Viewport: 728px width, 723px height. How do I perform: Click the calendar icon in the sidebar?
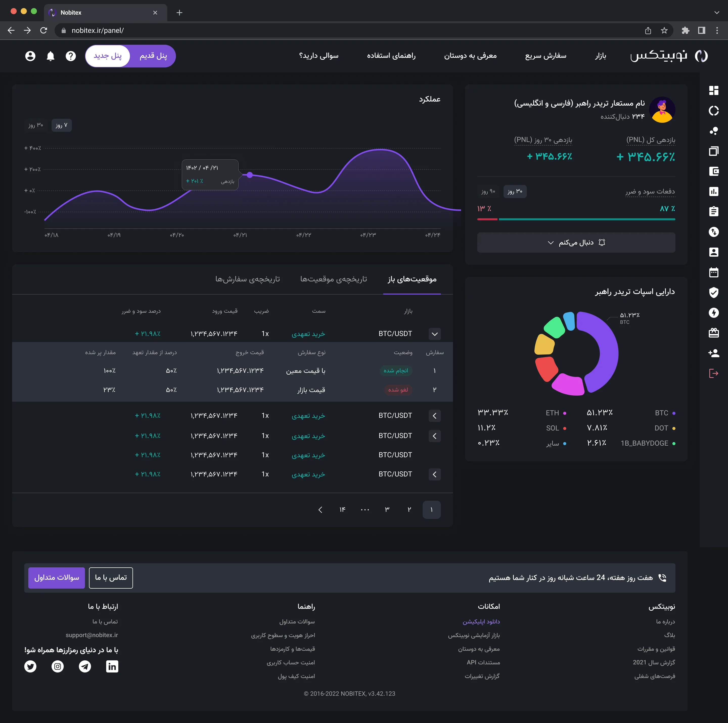click(x=714, y=272)
